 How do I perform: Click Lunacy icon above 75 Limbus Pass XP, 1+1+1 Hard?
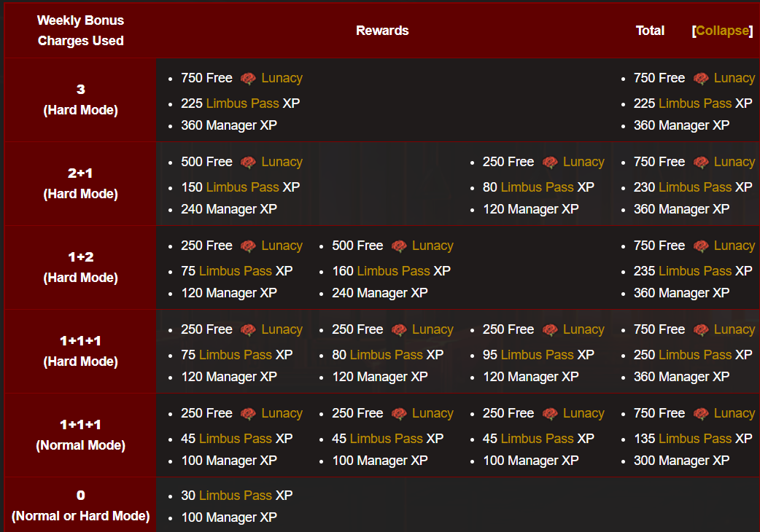coord(248,329)
